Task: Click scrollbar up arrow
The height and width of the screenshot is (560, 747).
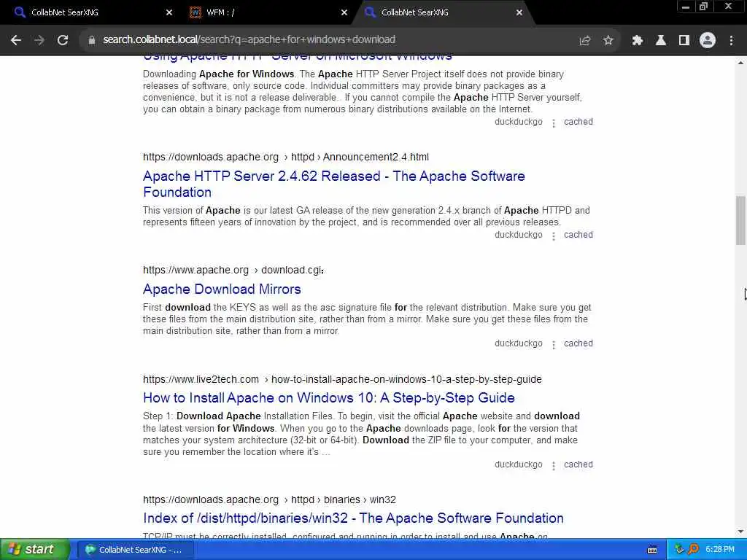Action: (740, 63)
